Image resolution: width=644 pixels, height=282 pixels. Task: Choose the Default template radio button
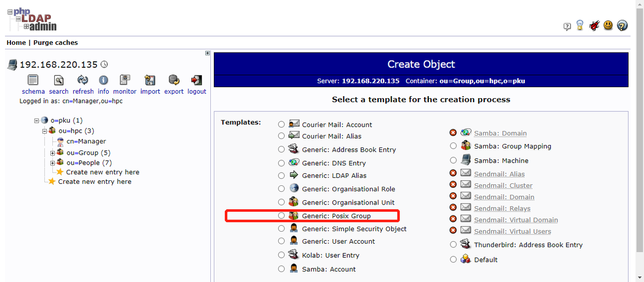(453, 259)
